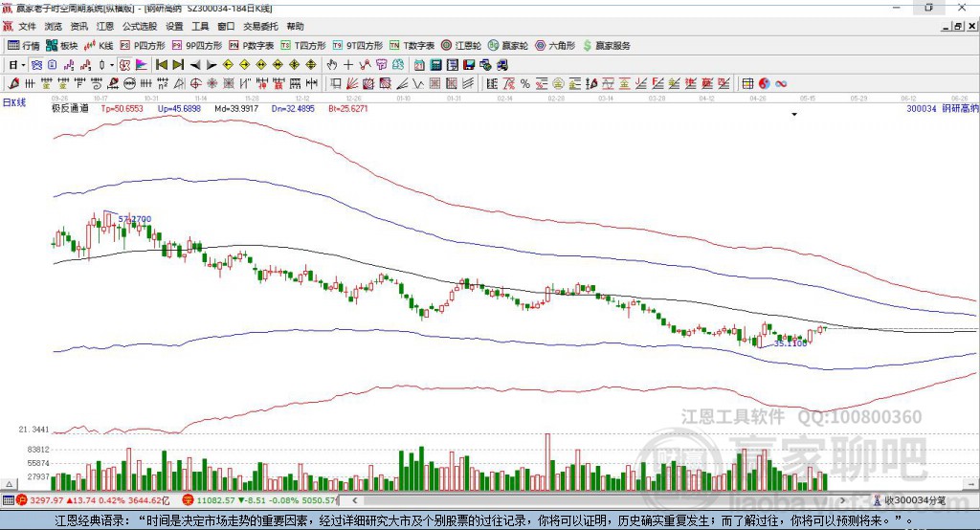Open the 交易委托 menu
980x530 pixels.
[x=260, y=26]
